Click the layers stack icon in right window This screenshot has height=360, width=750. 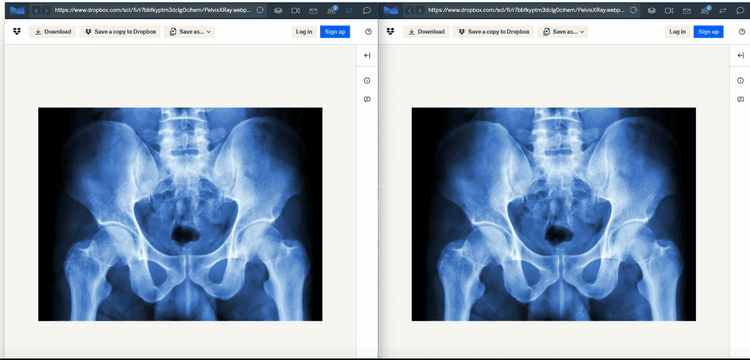point(651,11)
